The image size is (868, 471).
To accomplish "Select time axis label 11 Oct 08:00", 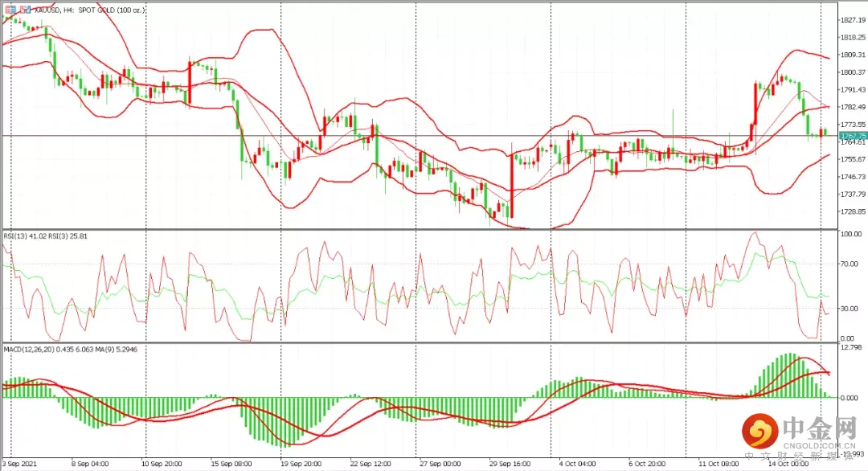I will (x=719, y=464).
